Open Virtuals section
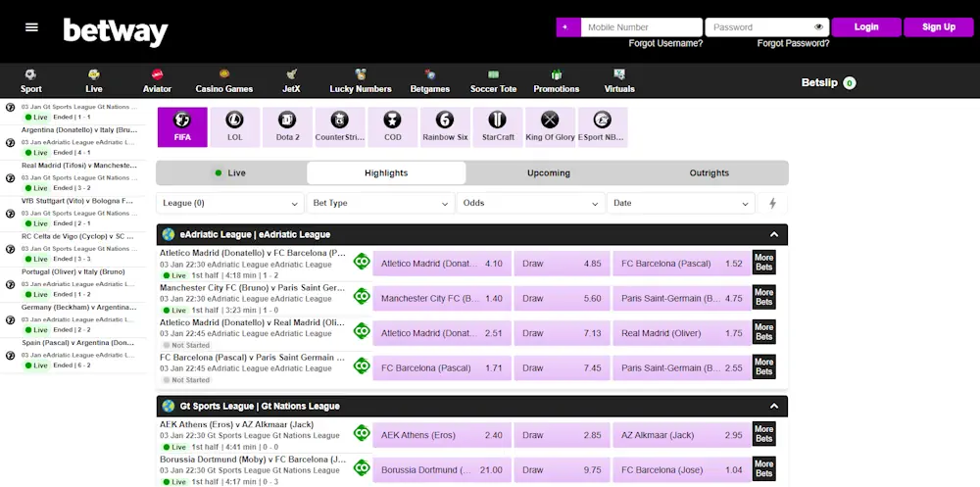 (x=619, y=81)
